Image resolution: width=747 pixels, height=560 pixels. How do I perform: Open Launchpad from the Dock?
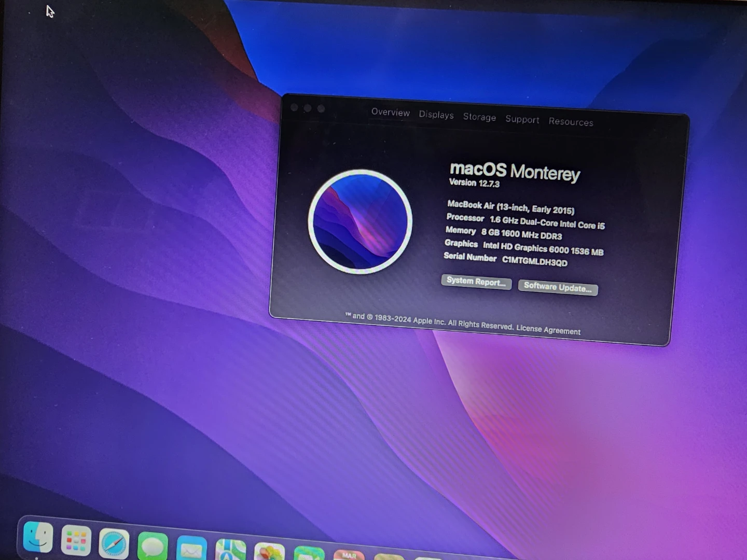[76, 541]
